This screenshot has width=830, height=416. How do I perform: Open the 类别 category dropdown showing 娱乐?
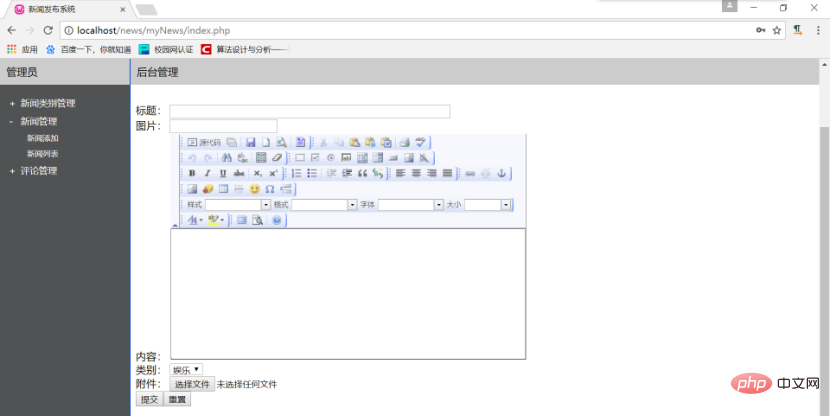pos(186,369)
